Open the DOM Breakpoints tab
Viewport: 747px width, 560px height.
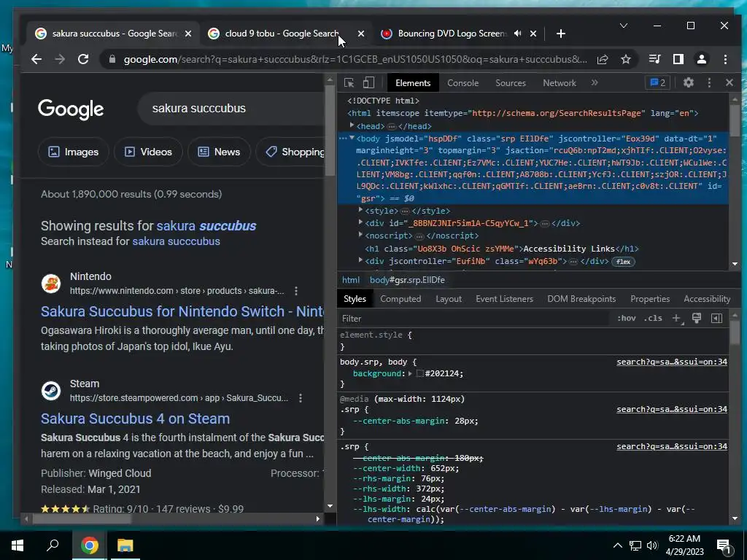581,299
